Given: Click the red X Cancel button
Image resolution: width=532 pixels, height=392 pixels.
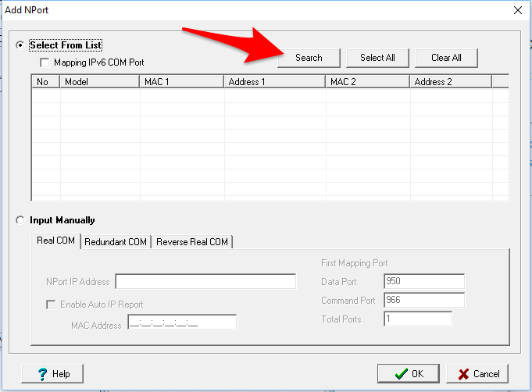Looking at the screenshot, I should [x=477, y=374].
